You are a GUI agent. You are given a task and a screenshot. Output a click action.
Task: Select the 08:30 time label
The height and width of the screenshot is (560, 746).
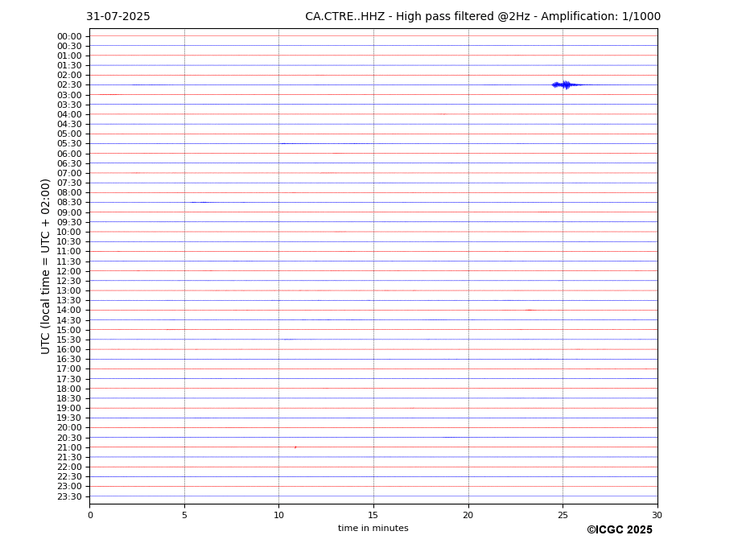click(69, 203)
